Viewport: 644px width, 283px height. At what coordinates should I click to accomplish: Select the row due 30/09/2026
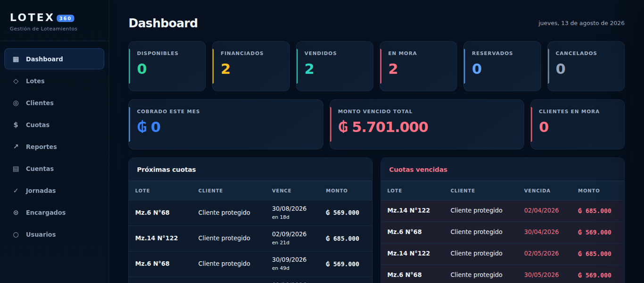250,264
